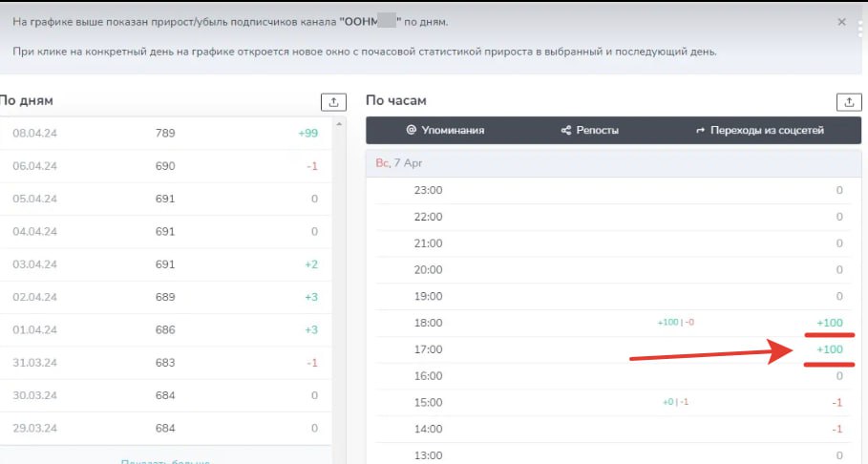Select the 22:00 hourly row
Screen dimensions: 868x464
tap(613, 217)
